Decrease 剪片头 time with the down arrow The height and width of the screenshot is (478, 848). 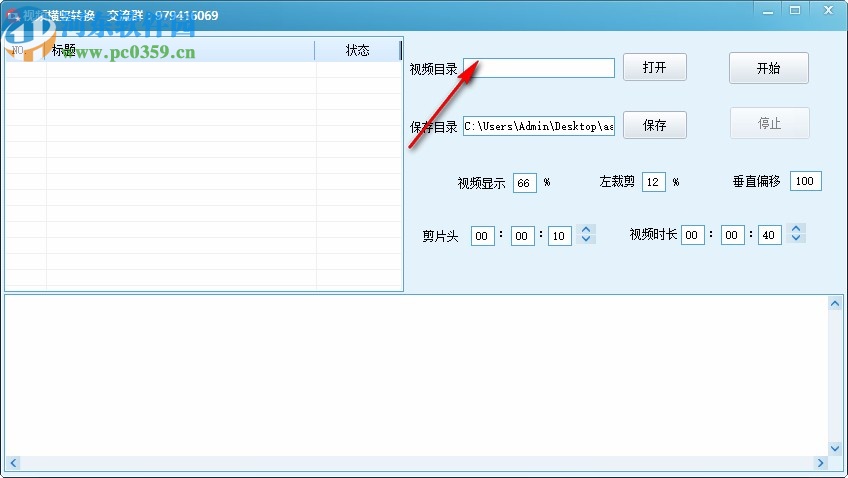click(x=586, y=238)
